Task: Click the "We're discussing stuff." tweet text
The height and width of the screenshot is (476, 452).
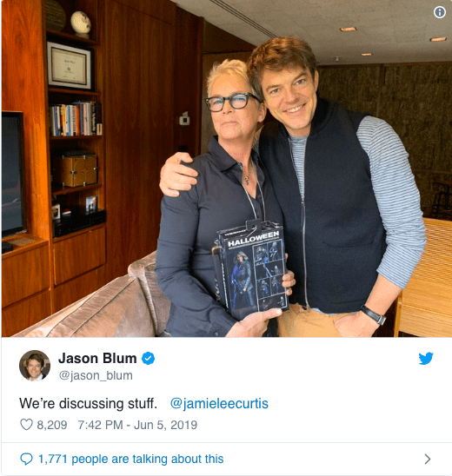Action: (88, 403)
